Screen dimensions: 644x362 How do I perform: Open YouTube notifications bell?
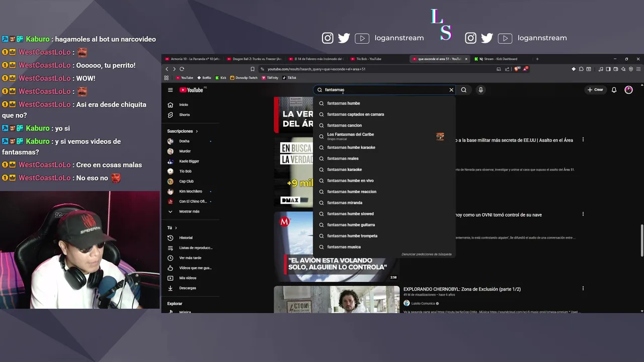[614, 90]
